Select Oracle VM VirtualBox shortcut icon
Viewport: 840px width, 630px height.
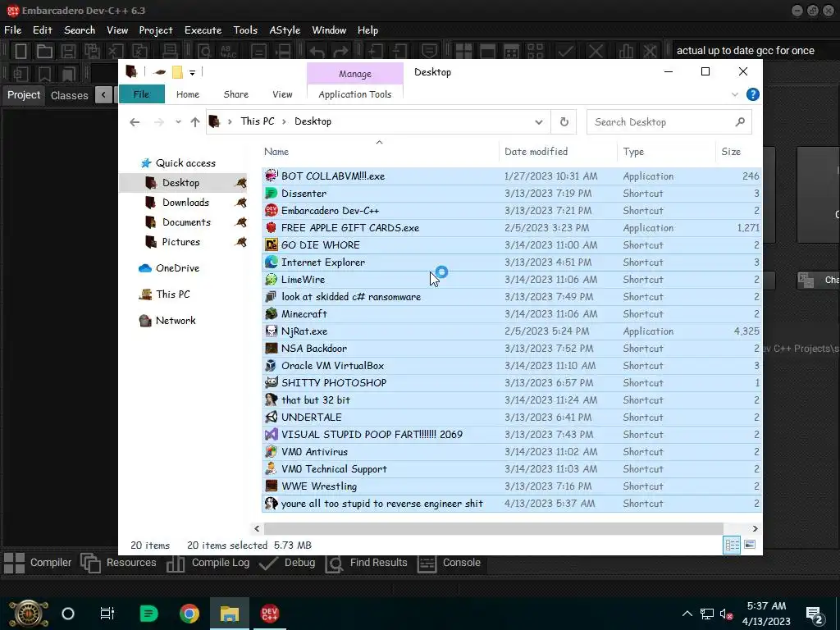pyautogui.click(x=271, y=365)
